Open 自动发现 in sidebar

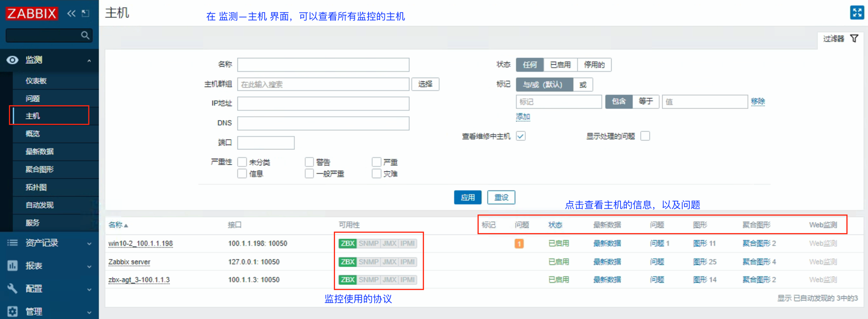coord(40,205)
